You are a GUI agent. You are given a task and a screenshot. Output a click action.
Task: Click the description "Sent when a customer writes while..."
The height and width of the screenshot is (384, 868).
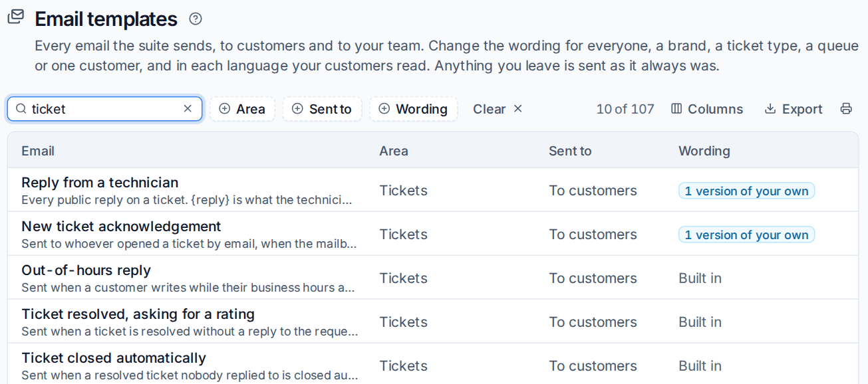(188, 288)
